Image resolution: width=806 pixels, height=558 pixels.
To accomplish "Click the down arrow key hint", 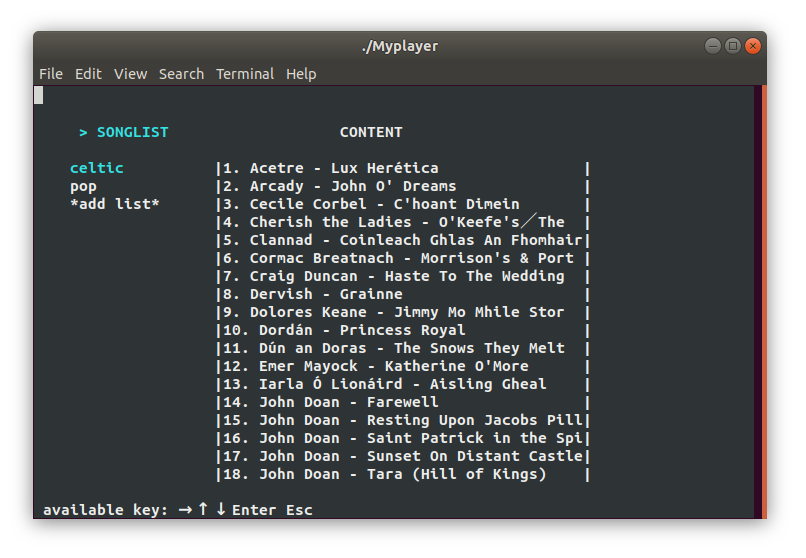I will (x=221, y=509).
